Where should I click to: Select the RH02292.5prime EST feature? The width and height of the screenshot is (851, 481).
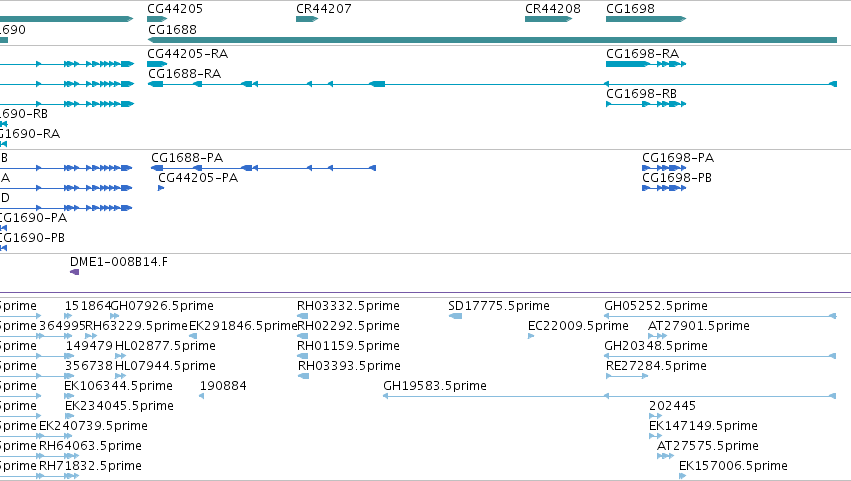303,336
